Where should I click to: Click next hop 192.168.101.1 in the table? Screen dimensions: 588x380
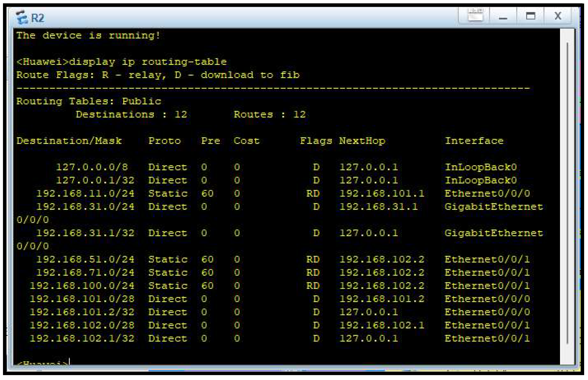tap(382, 194)
